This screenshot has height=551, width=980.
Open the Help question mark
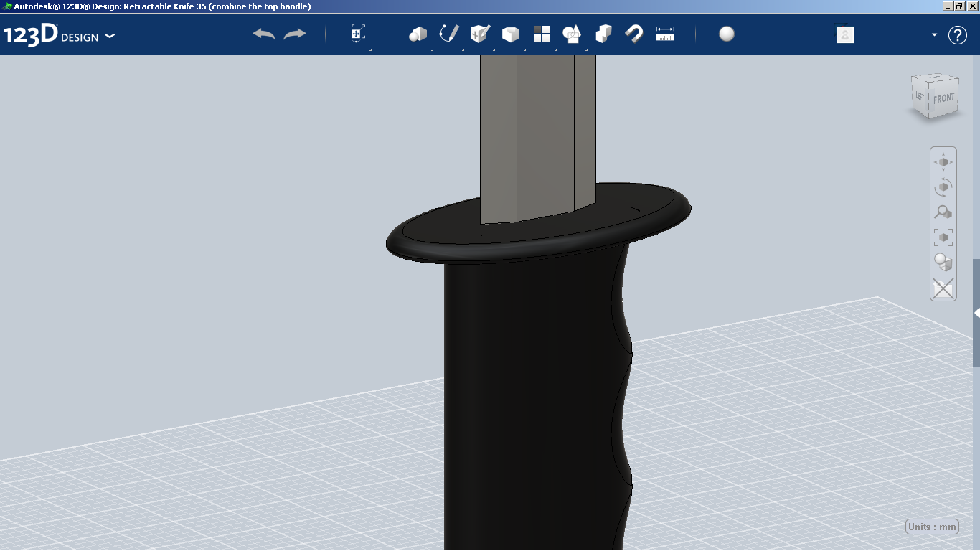click(958, 34)
